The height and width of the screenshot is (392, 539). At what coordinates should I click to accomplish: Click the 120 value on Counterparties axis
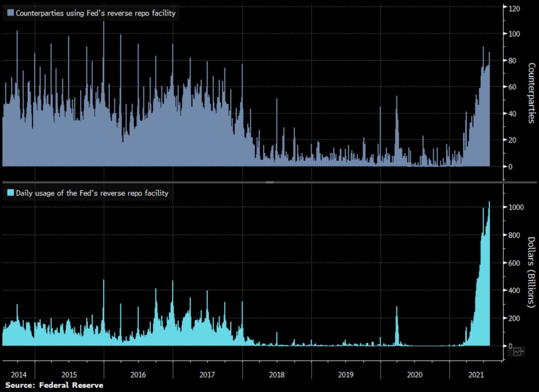coord(515,8)
